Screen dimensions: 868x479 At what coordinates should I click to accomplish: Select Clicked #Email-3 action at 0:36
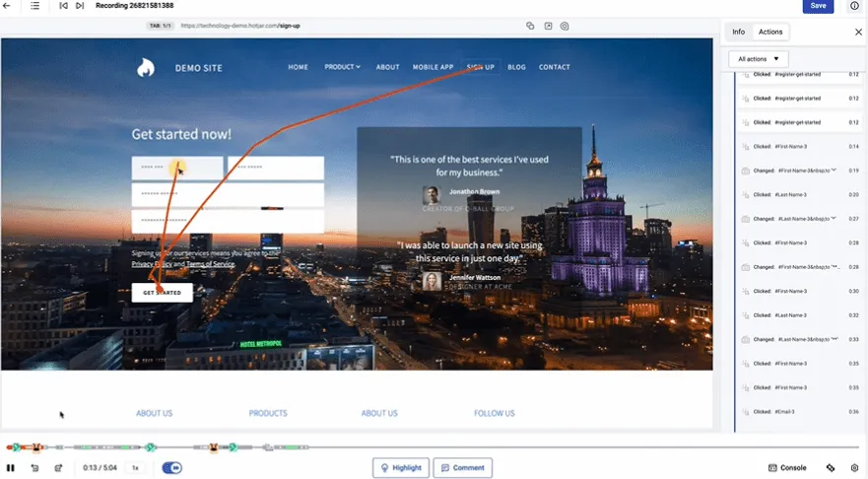click(x=800, y=412)
